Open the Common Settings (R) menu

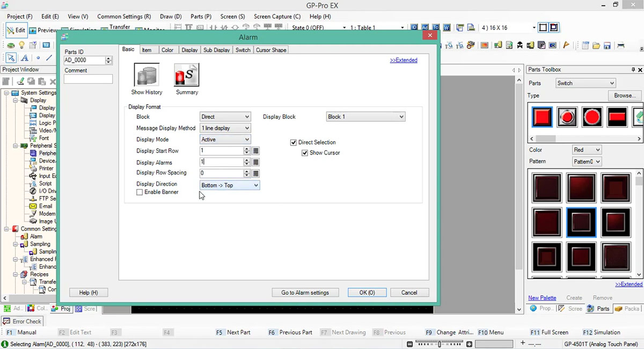click(124, 17)
